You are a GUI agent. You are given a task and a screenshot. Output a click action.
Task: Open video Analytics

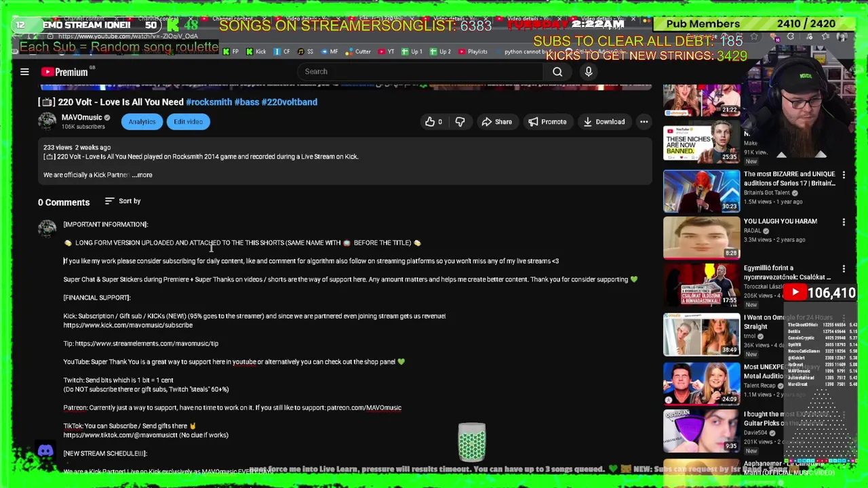point(142,122)
